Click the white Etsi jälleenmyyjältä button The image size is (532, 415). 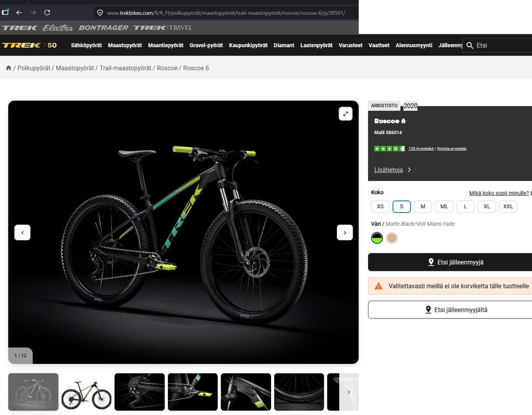pyautogui.click(x=450, y=310)
